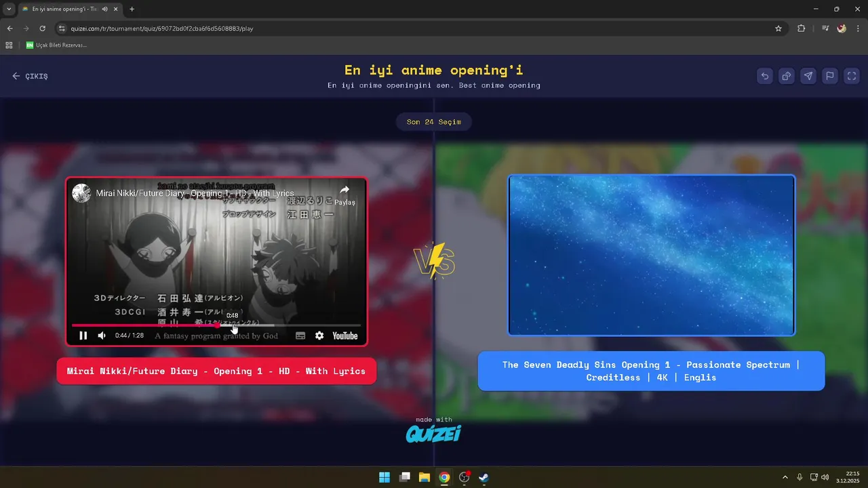This screenshot has height=488, width=868.
Task: Pause the Mirai Nikki video
Action: 83,335
